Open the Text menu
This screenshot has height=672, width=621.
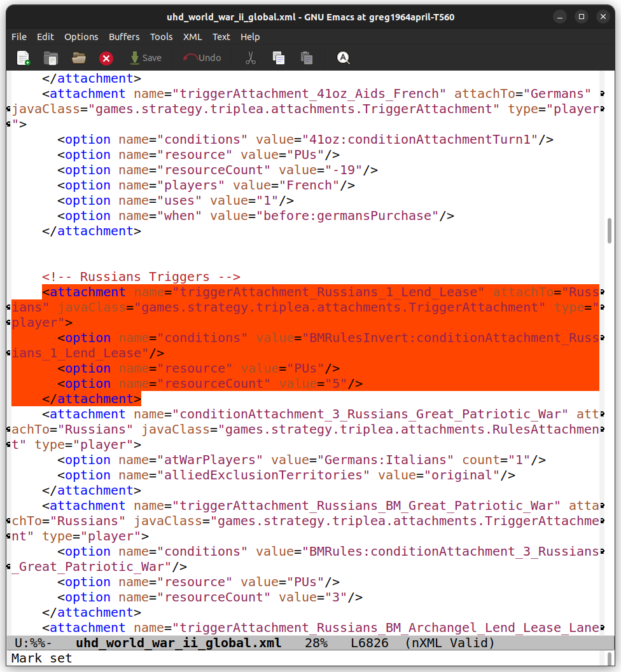click(x=221, y=37)
